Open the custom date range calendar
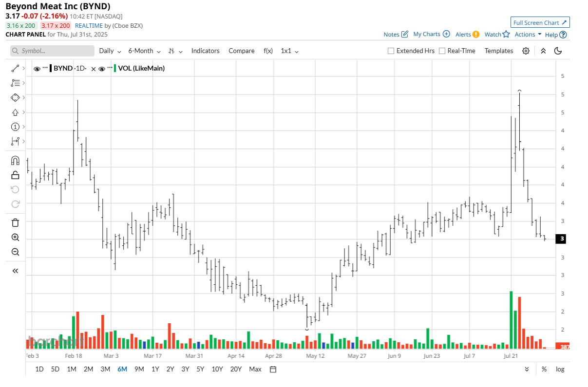Viewport: 588px width, 387px height. [273, 369]
